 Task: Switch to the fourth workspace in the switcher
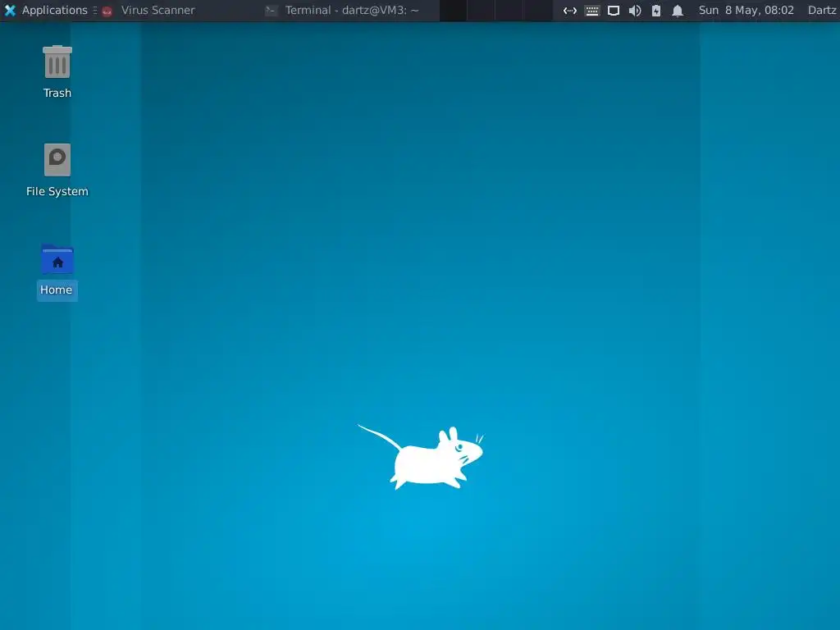[x=537, y=10]
